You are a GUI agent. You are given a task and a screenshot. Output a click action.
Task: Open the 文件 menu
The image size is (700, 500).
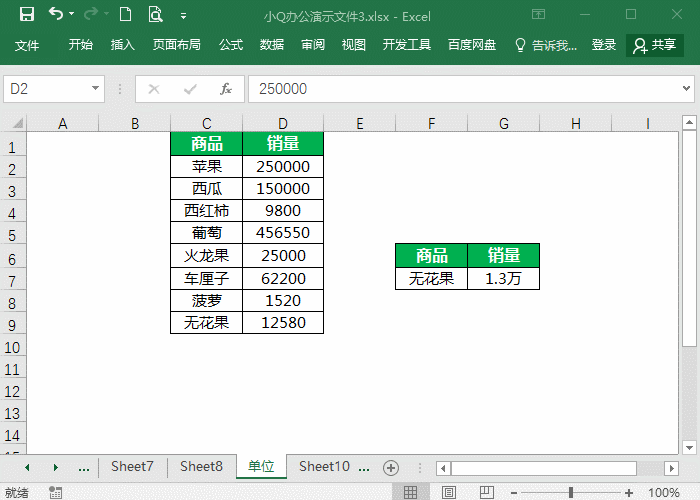27,45
